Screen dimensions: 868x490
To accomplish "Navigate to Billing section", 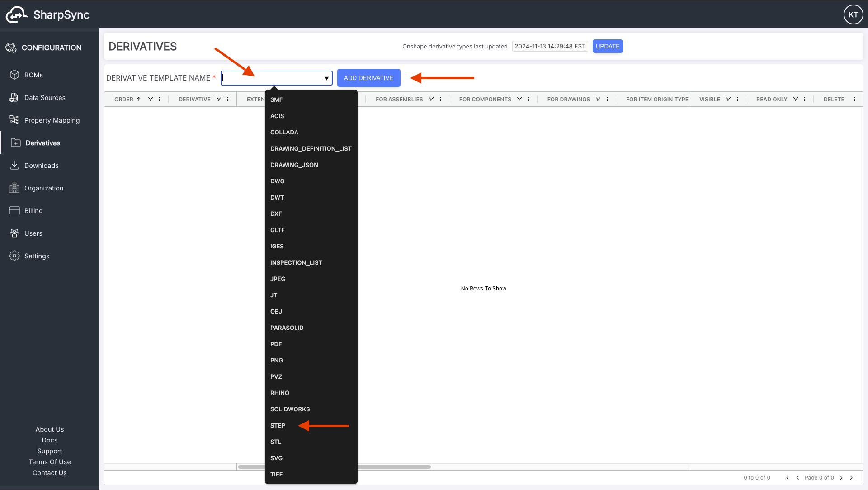I will (x=33, y=210).
